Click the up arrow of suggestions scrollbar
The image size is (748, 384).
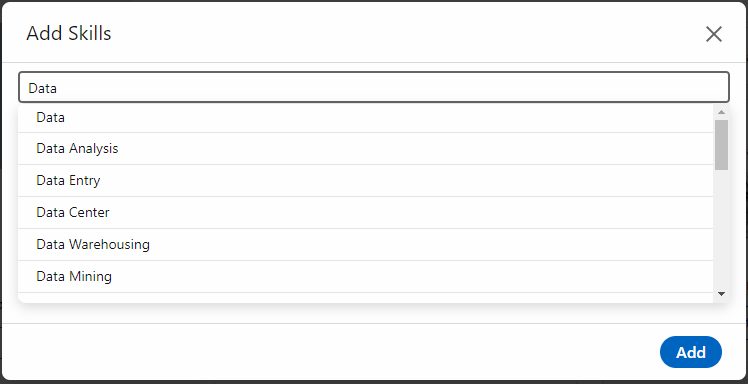[x=721, y=112]
